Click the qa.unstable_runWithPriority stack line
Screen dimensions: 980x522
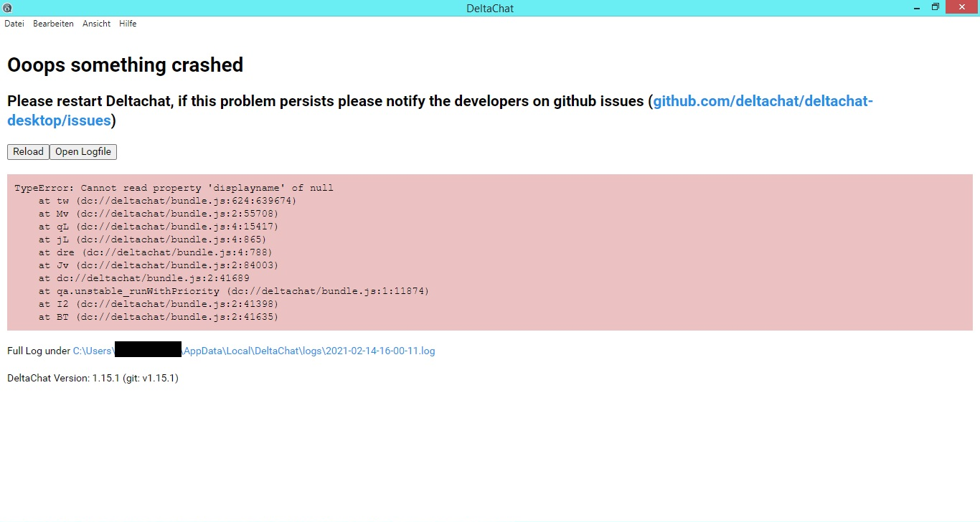click(x=234, y=291)
